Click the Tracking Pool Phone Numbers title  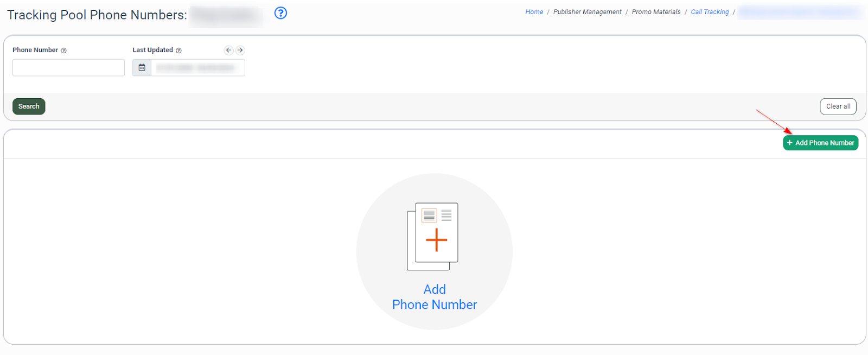97,15
